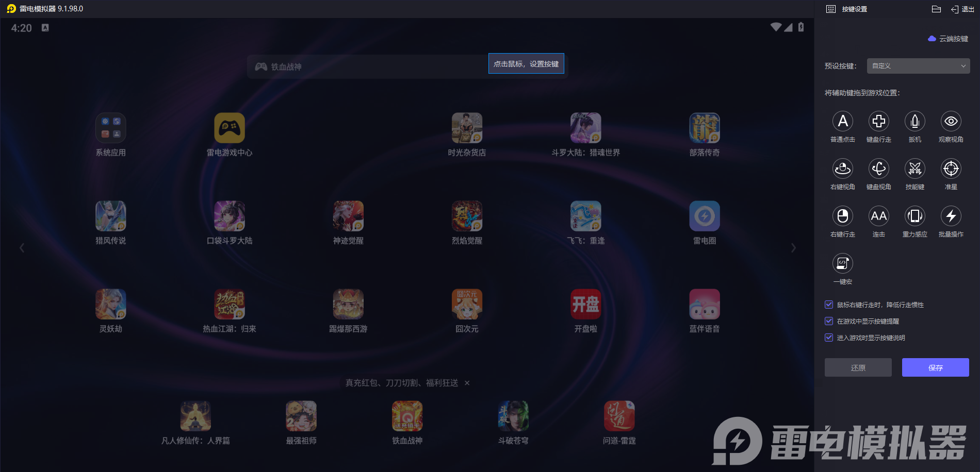Select the 键盘视角 keyboard view icon
Viewport: 980px width, 472px height.
pos(879,168)
